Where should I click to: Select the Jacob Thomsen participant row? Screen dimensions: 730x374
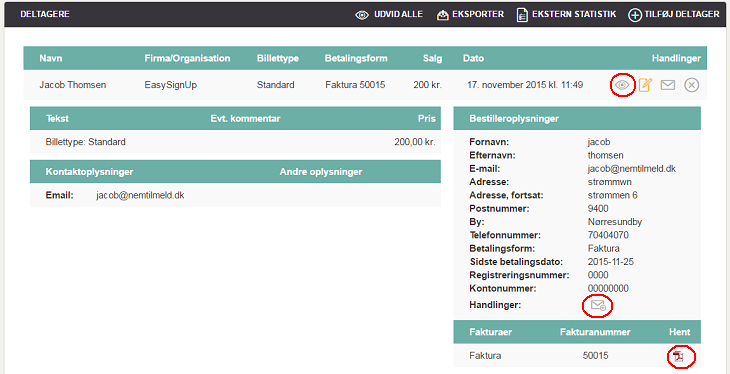pos(365,85)
